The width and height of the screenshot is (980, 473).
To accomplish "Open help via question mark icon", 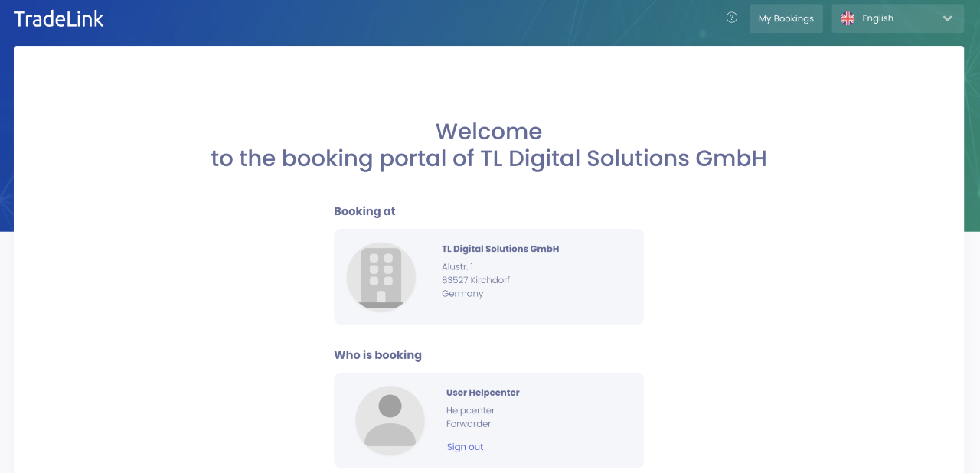I will 732,18.
